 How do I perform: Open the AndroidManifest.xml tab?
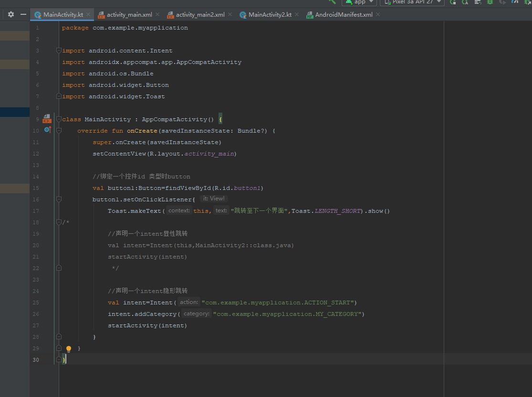point(344,15)
